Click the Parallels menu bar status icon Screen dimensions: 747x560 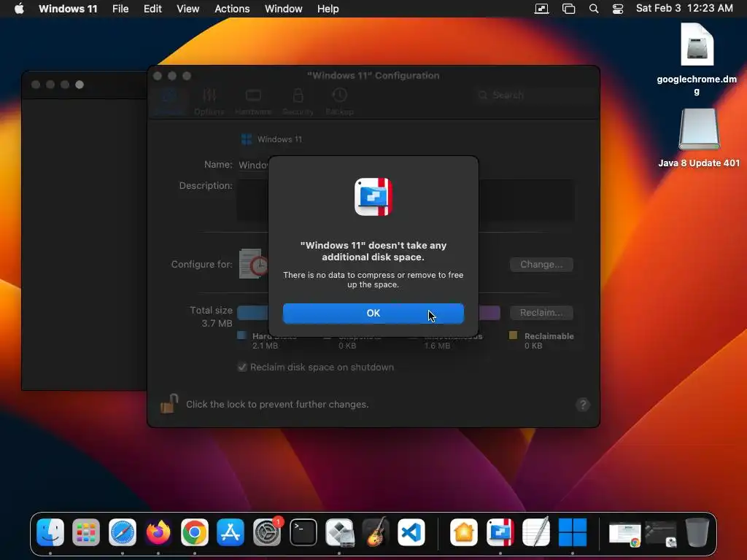[541, 9]
